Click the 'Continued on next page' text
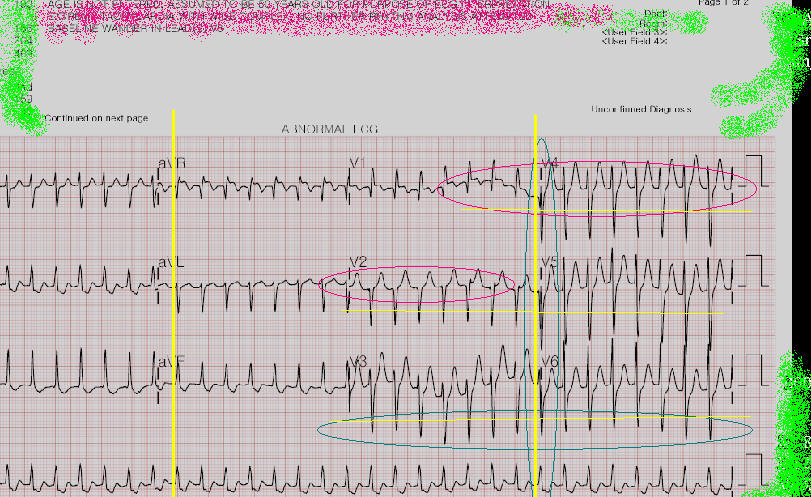The height and width of the screenshot is (497, 811). click(96, 118)
